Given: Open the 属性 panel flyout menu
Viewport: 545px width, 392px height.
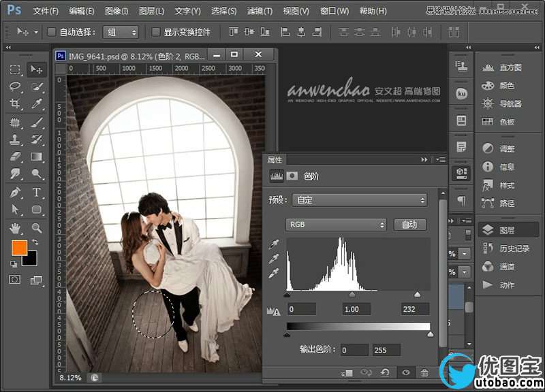Looking at the screenshot, I should (x=440, y=160).
